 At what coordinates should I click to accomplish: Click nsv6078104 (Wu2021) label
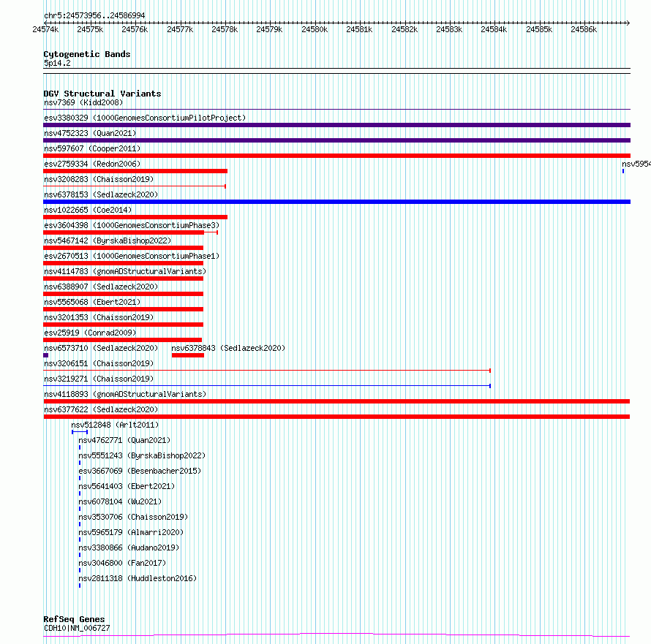click(x=120, y=501)
